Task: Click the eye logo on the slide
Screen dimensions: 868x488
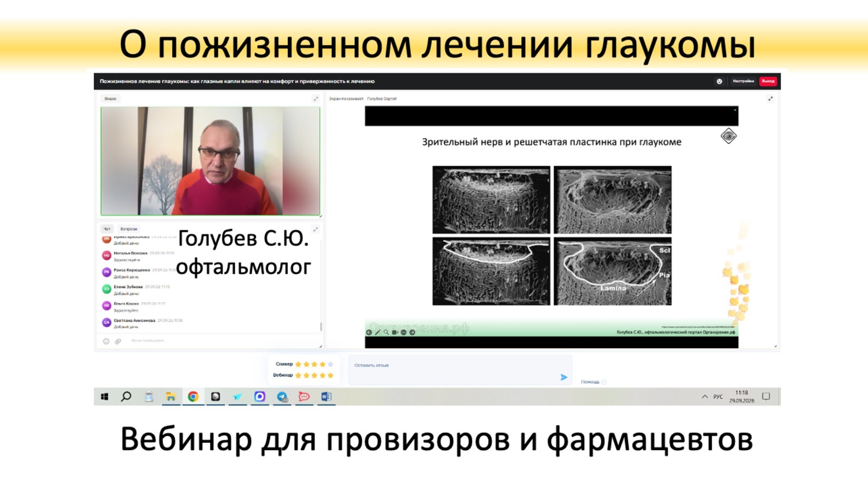Action: [728, 136]
